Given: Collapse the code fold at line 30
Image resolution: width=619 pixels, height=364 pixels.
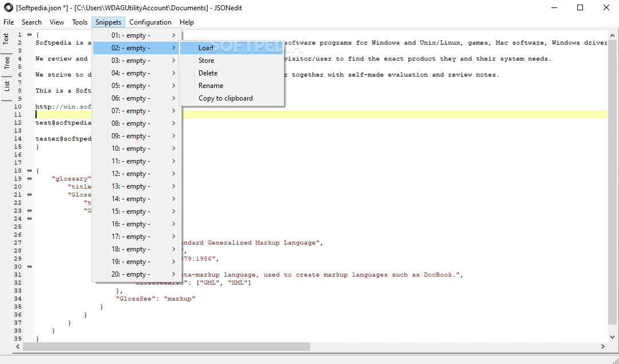Looking at the screenshot, I should (30, 267).
